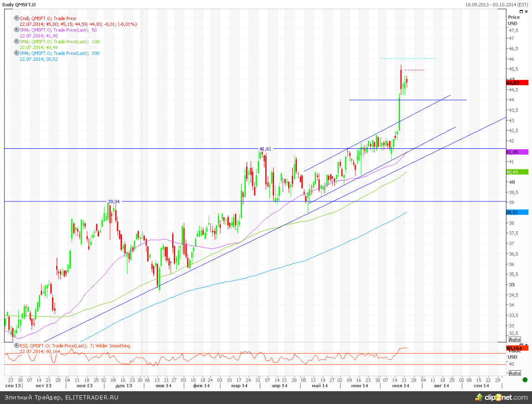
Task: Select the red 44,83 last price tag
Action: coord(517,83)
